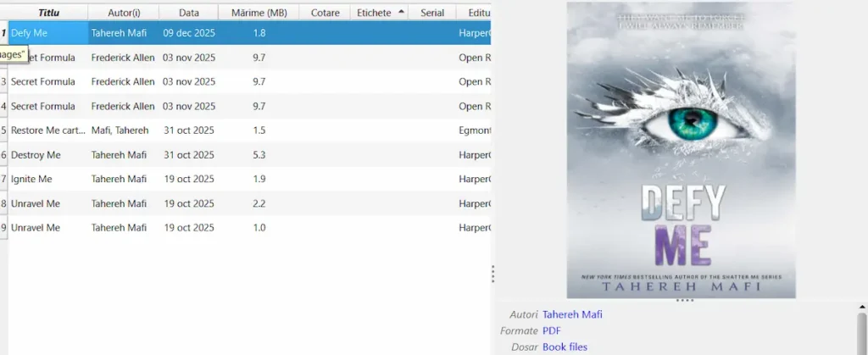Viewport: 868px width, 355px height.
Task: Click row number 3 header
Action: click(x=4, y=82)
